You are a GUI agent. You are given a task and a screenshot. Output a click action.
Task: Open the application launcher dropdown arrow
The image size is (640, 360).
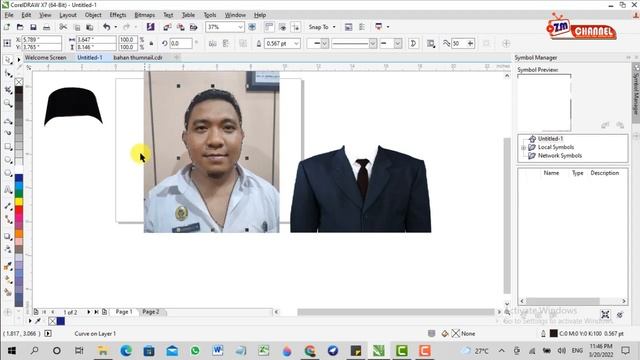point(388,27)
